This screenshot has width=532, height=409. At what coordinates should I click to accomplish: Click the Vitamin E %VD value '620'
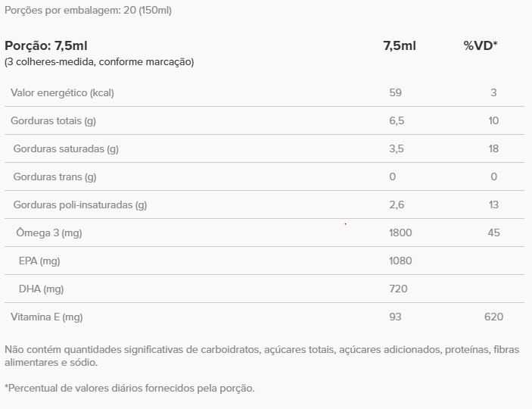pos(493,317)
